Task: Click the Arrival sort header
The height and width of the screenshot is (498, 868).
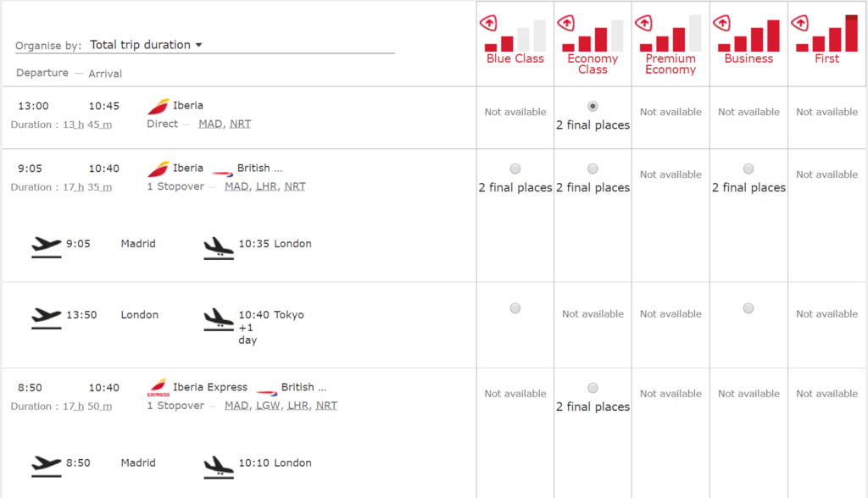Action: coord(105,74)
